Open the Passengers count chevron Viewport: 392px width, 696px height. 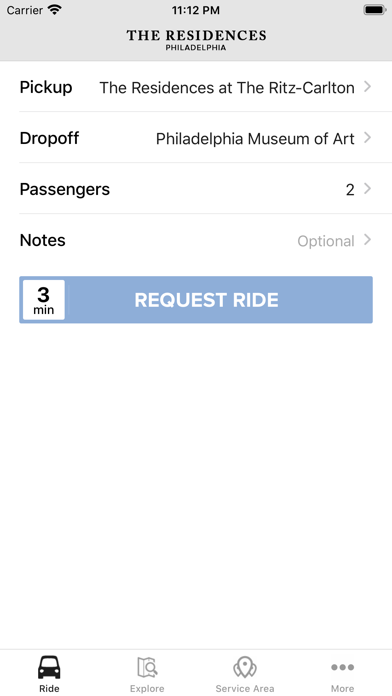tap(367, 189)
